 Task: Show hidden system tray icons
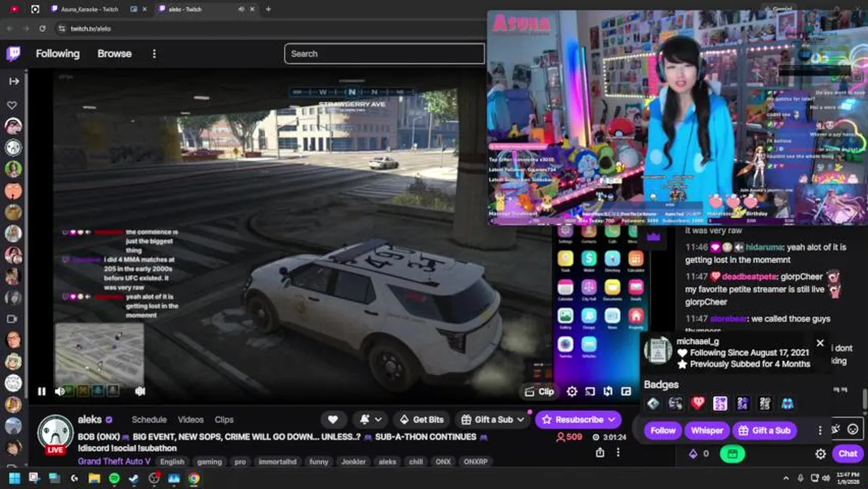[x=786, y=478]
